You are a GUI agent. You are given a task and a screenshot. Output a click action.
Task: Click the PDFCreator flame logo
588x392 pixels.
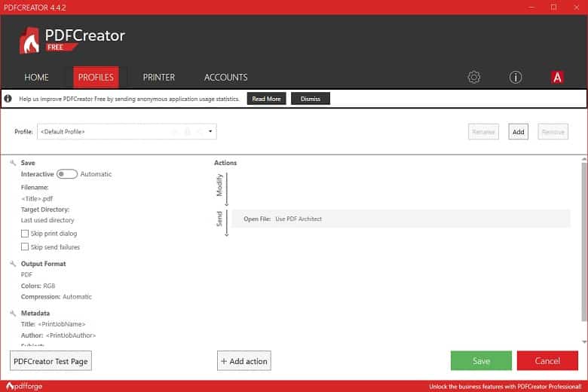(30, 41)
